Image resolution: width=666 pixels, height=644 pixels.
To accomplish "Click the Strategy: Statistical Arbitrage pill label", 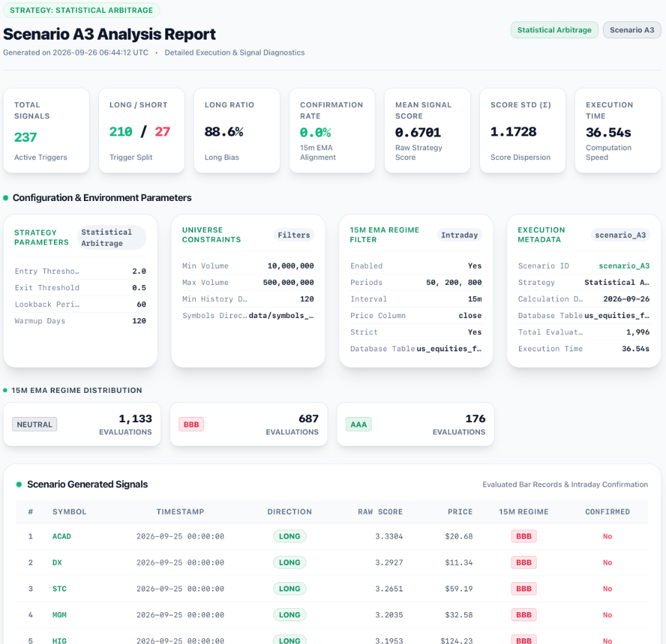I will [81, 10].
